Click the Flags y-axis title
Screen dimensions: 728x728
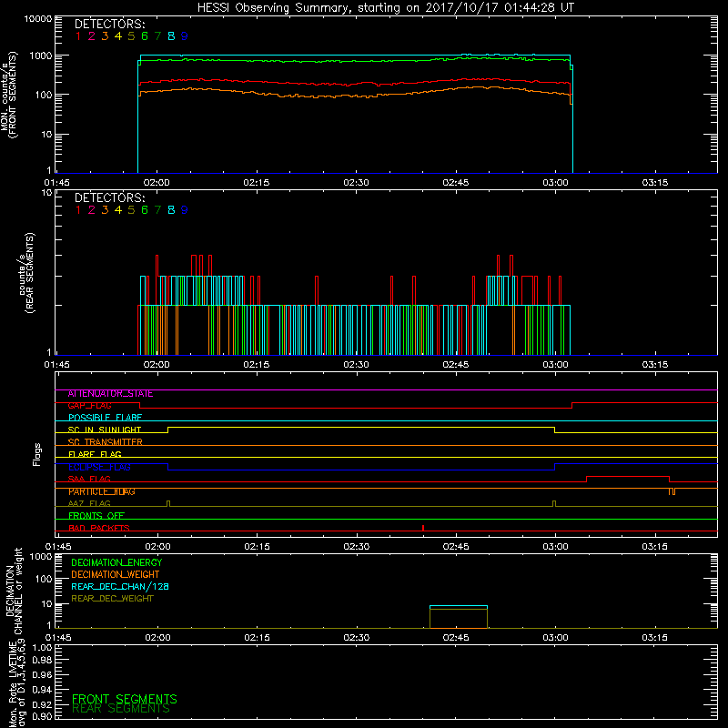click(37, 454)
